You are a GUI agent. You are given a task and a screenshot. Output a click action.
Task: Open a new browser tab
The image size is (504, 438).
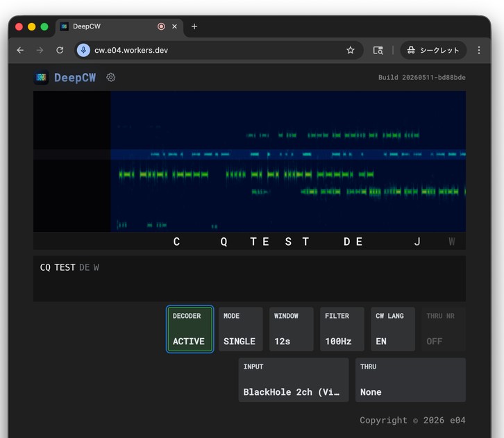point(194,26)
